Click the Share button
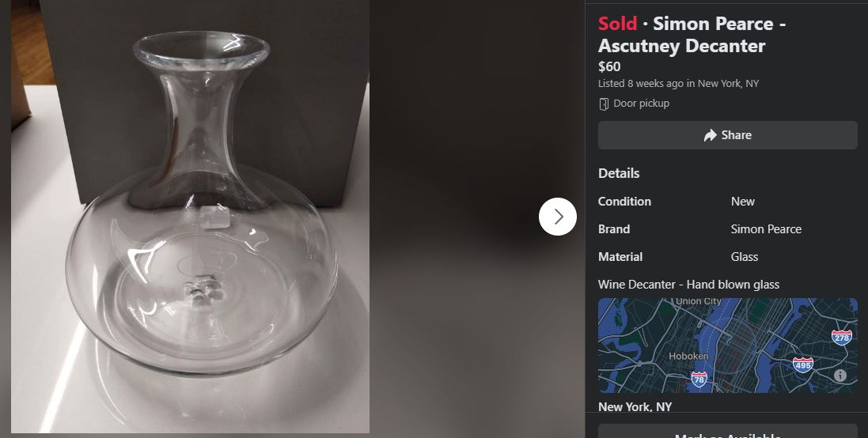This screenshot has height=438, width=868. (x=727, y=135)
